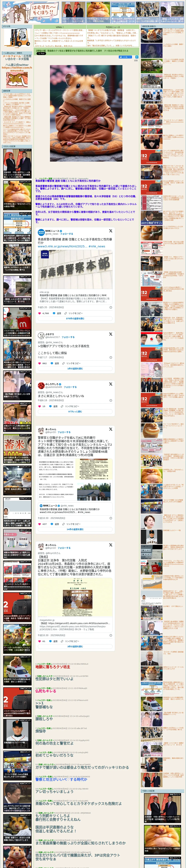
Task: Open ranking thumbnail with 546コメント badge
Action: [17, 163]
